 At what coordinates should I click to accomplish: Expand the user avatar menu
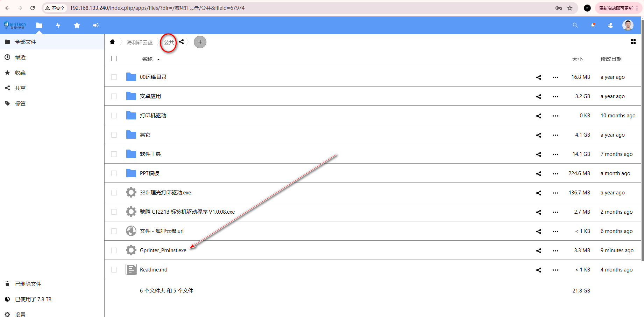[x=628, y=25]
